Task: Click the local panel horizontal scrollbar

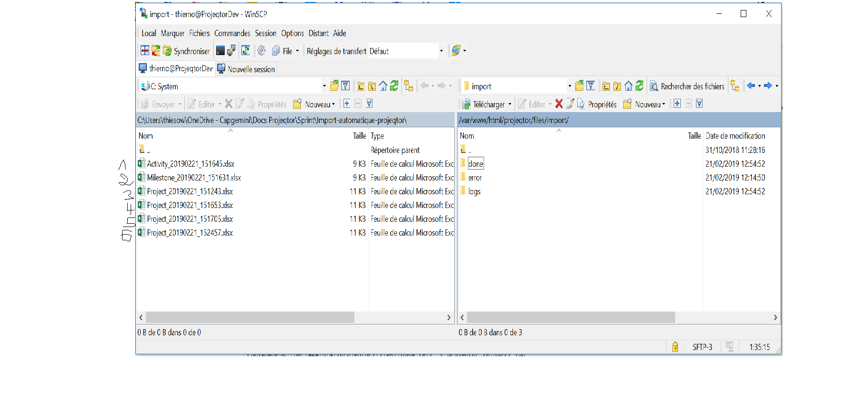Action: tap(250, 317)
